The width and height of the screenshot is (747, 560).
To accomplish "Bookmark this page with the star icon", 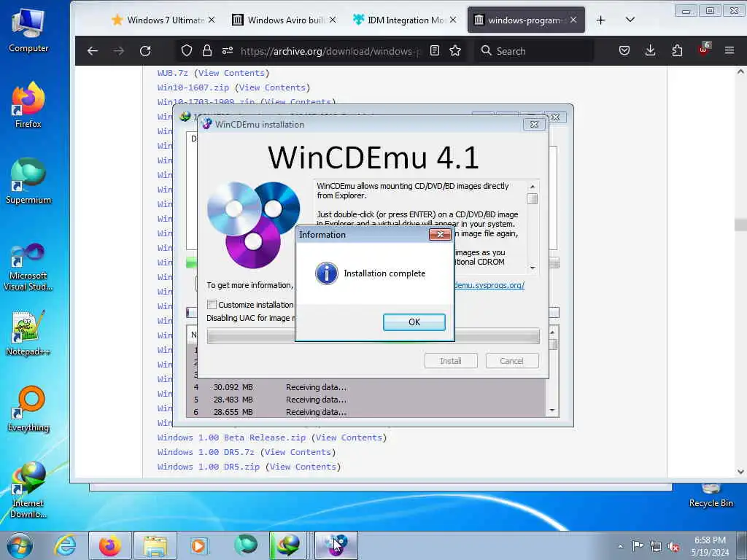I will click(x=455, y=50).
